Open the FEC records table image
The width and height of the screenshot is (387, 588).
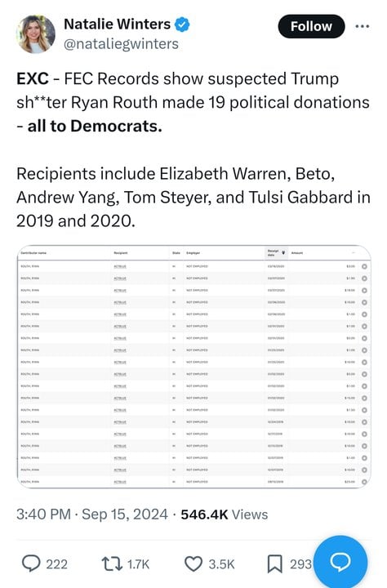(x=193, y=367)
